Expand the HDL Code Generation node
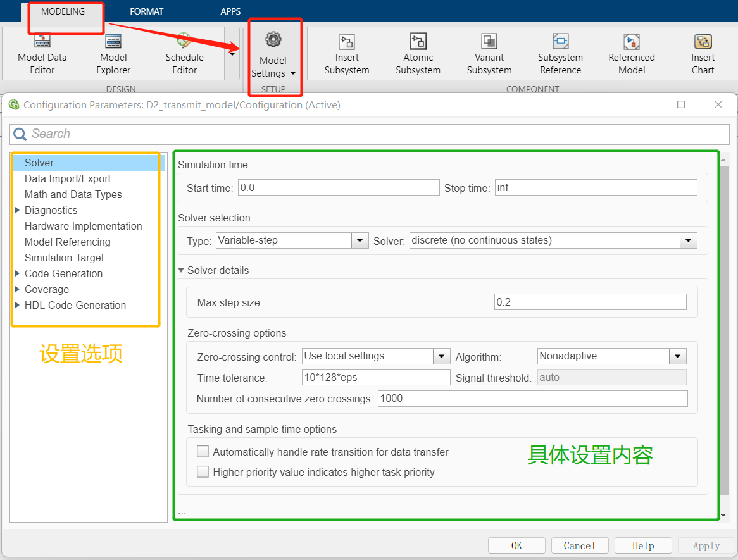Image resolution: width=738 pixels, height=560 pixels. click(18, 305)
